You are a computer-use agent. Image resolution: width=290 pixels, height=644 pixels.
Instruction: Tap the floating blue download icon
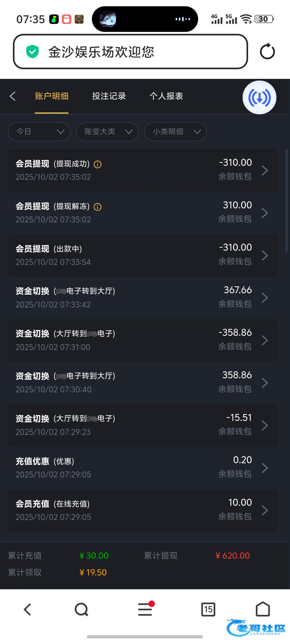259,97
